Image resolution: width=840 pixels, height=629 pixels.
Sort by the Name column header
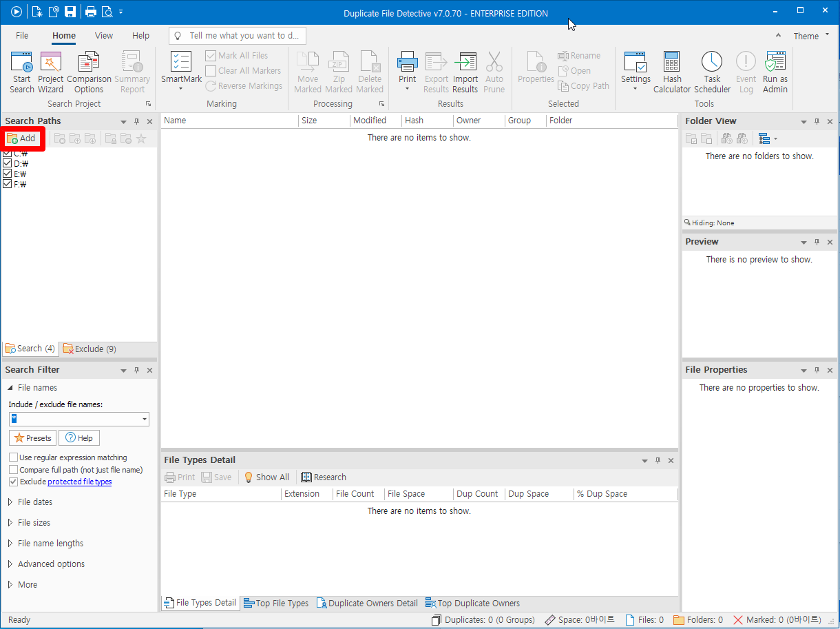pyautogui.click(x=229, y=121)
